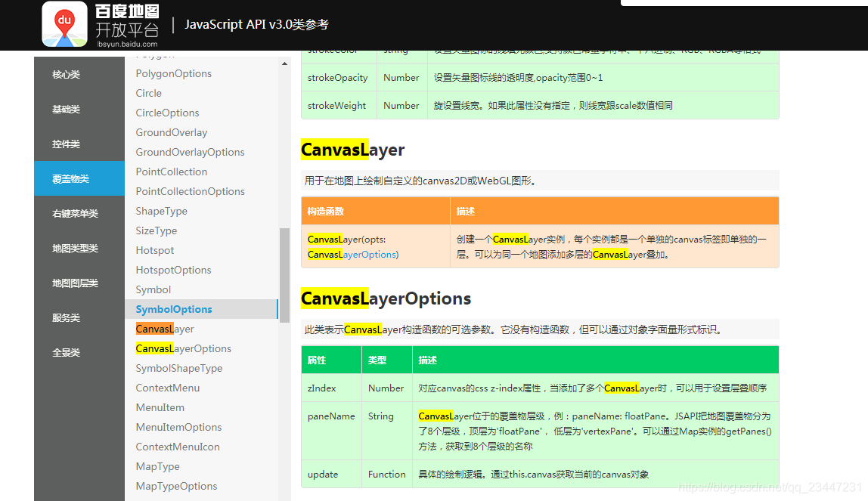Screen dimensions: 868x501
Task: Navigate to MapTypeOptions entry
Action: pyautogui.click(x=177, y=486)
